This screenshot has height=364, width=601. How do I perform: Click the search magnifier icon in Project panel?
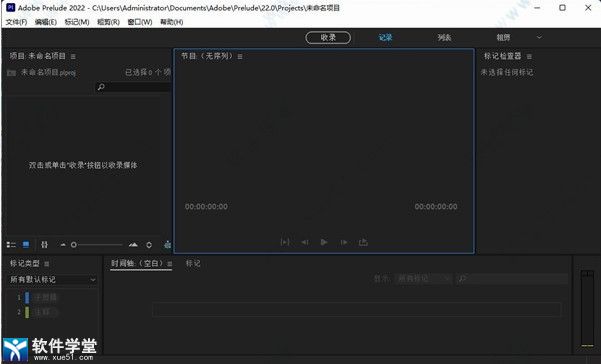pyautogui.click(x=101, y=87)
